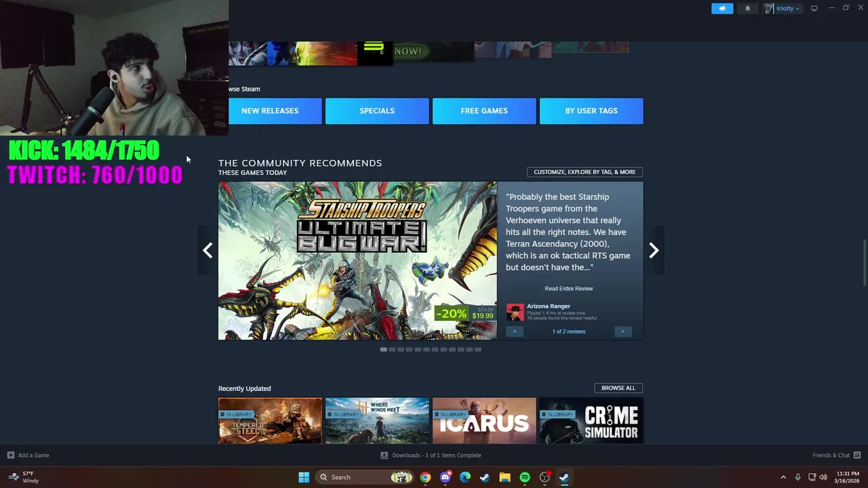Open the notifications bell
Viewport: 868px width, 488px height.
[748, 8]
